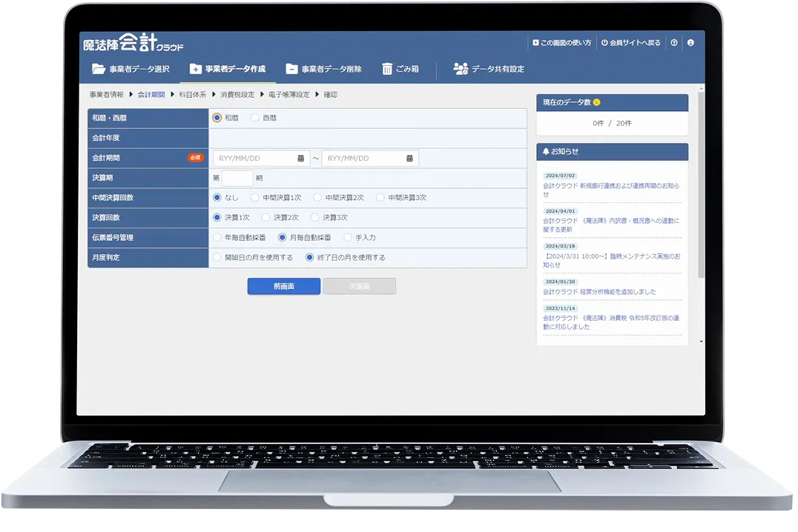Open データ共有設定 sharing settings

click(489, 69)
